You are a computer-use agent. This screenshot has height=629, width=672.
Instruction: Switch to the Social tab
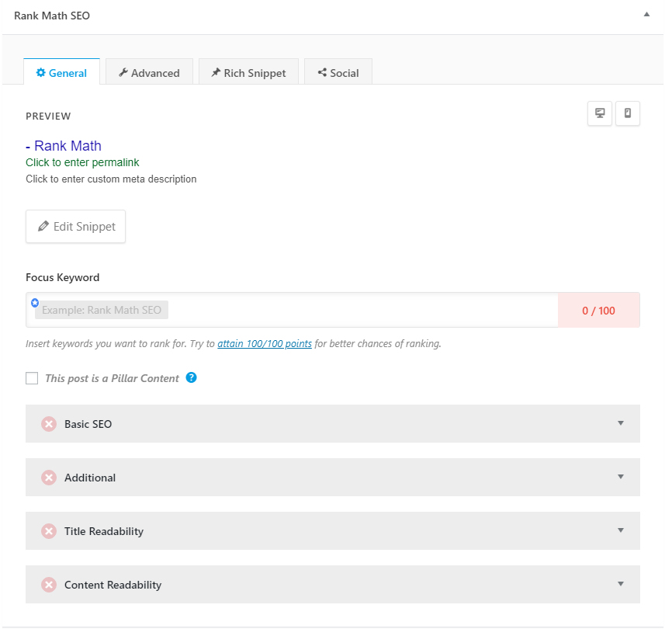338,72
